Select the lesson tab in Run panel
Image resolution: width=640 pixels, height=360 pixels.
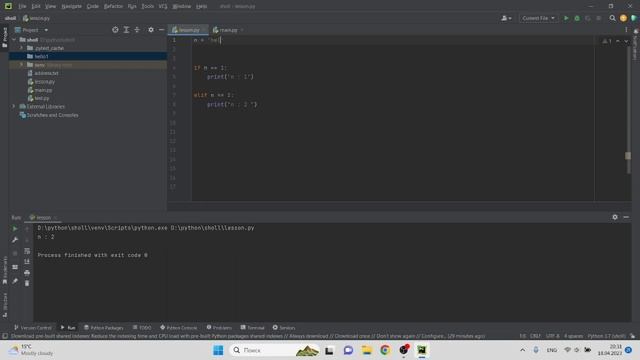43,218
